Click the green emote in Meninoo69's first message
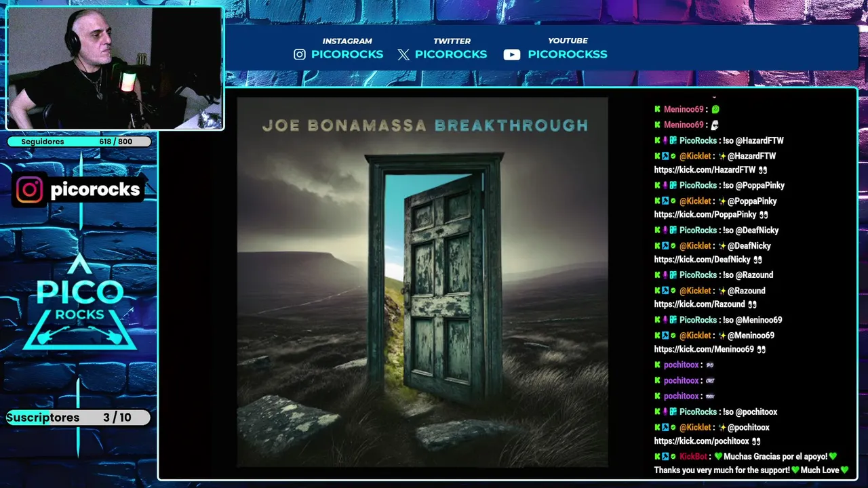Image resolution: width=868 pixels, height=488 pixels. tap(715, 109)
